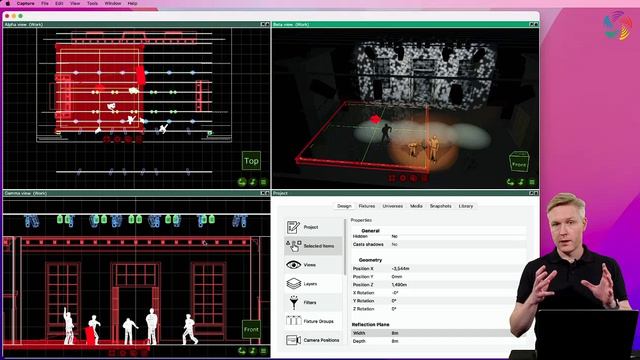This screenshot has width=640, height=360.
Task: Select the Project row in the sidebar
Action: (x=313, y=227)
